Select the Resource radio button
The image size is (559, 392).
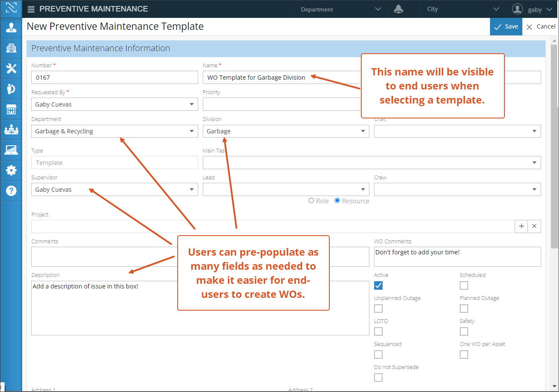click(337, 201)
